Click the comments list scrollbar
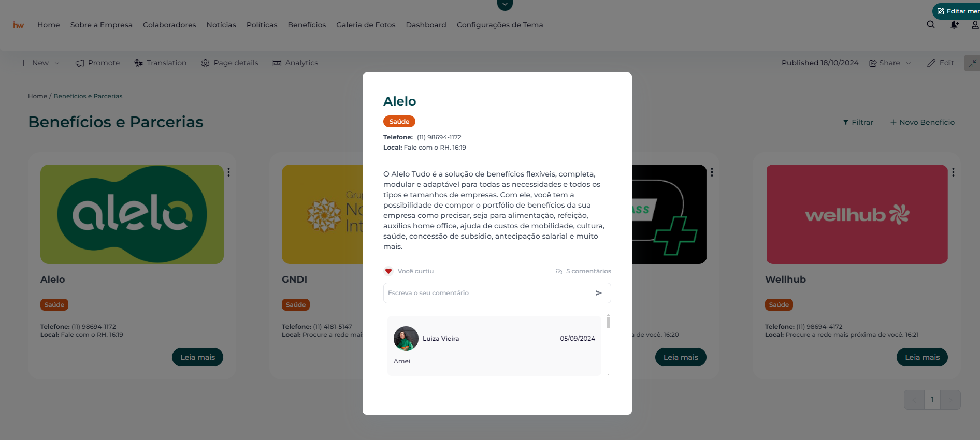Viewport: 980px width, 440px height. coord(608,322)
